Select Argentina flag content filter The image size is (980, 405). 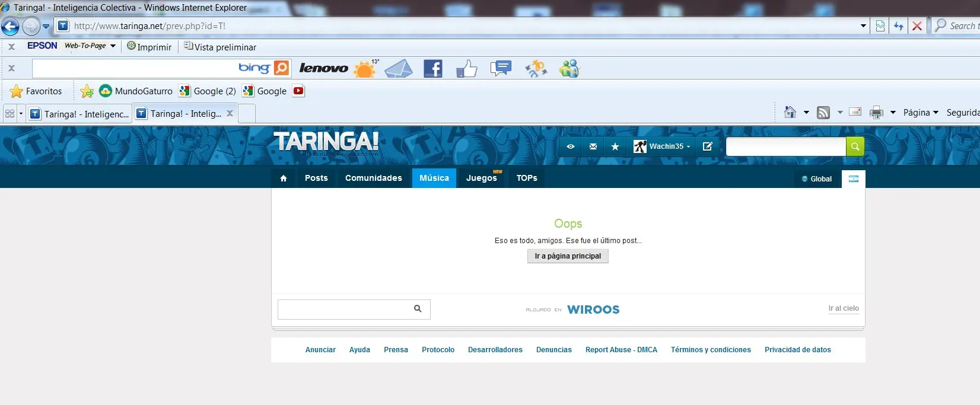854,178
